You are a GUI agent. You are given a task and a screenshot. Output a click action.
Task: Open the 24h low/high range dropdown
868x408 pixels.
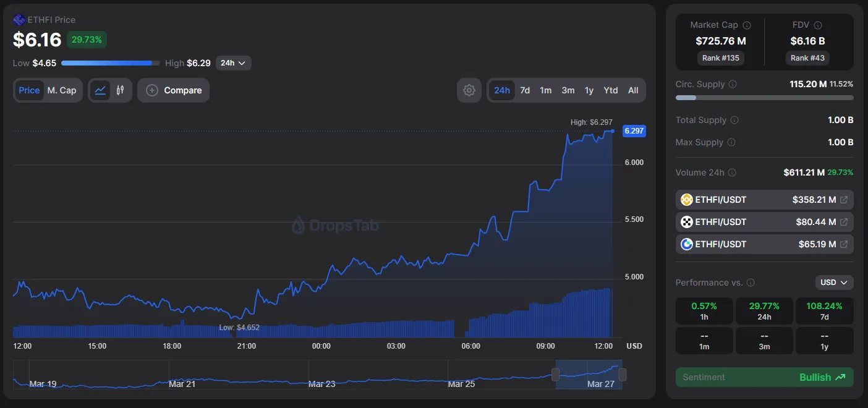[234, 63]
